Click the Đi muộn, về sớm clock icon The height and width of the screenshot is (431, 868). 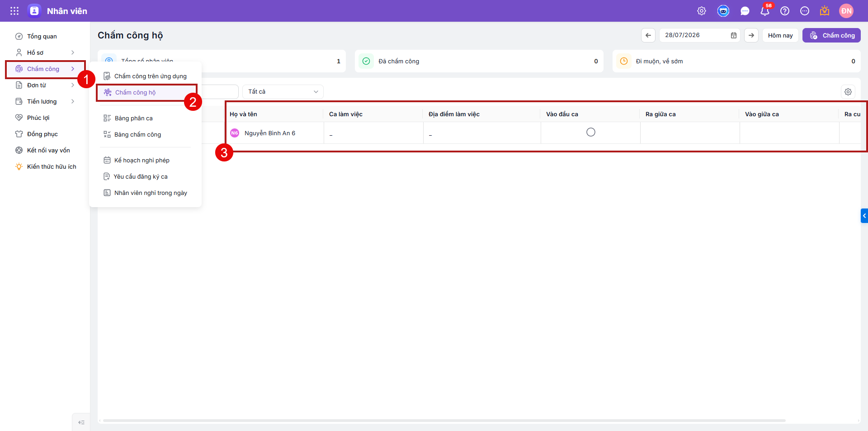(x=624, y=61)
